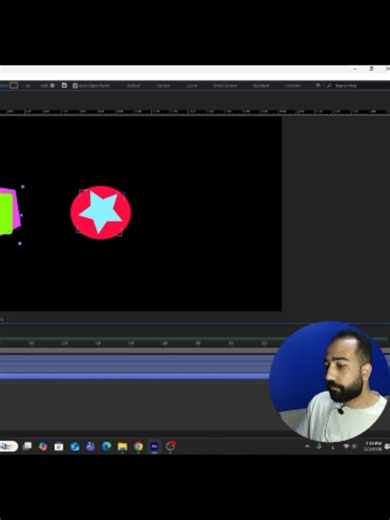Click the webcam overlay circle

pos(329,382)
